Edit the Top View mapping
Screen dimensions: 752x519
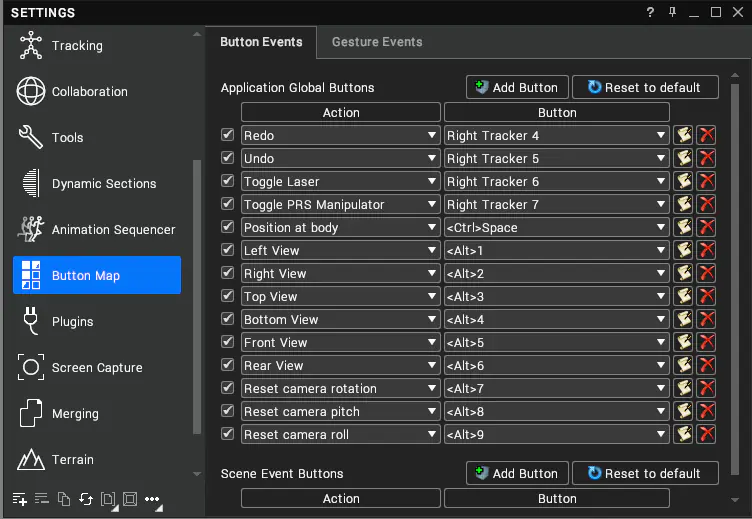[x=684, y=296]
